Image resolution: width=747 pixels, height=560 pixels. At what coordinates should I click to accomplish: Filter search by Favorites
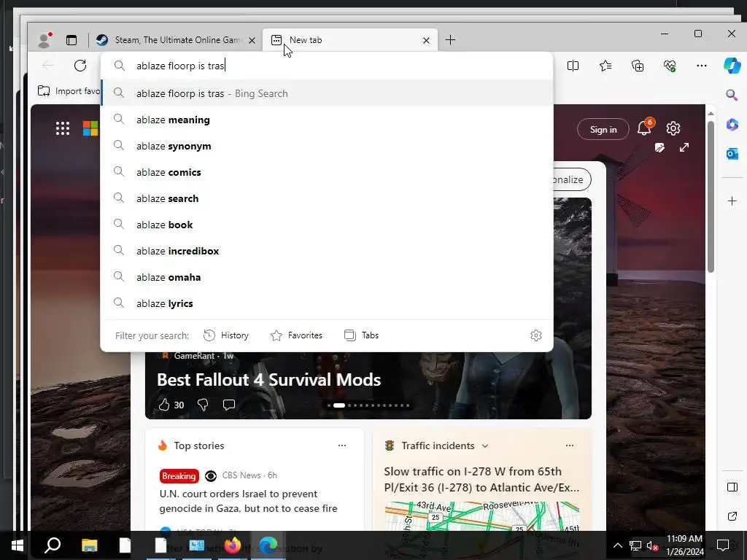[296, 335]
